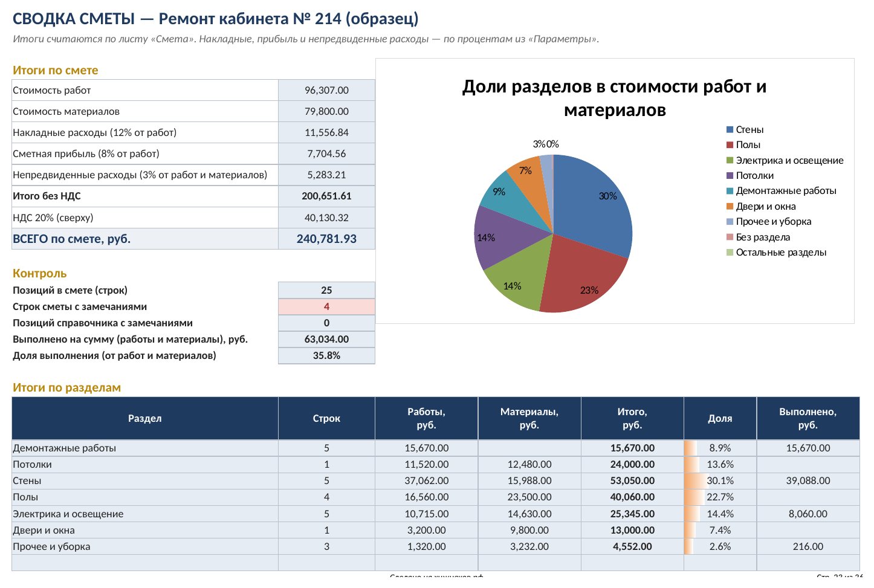Click the НДС 20% value 40,130.32

326,218
